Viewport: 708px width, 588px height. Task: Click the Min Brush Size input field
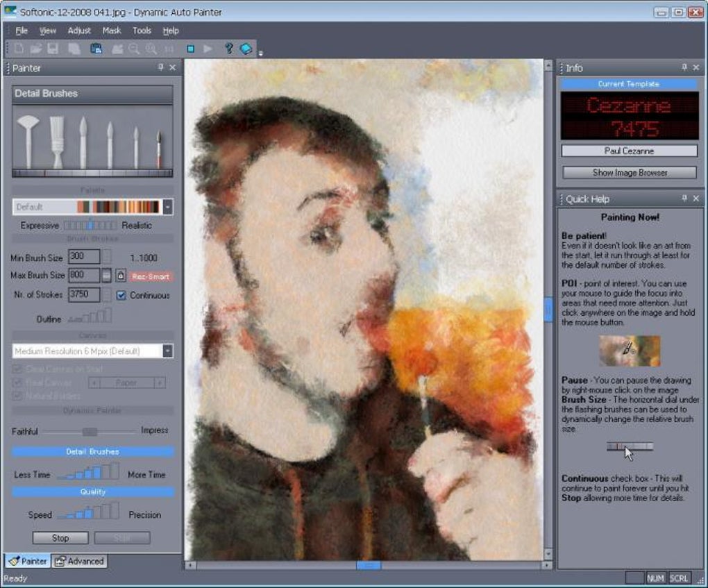coord(84,257)
